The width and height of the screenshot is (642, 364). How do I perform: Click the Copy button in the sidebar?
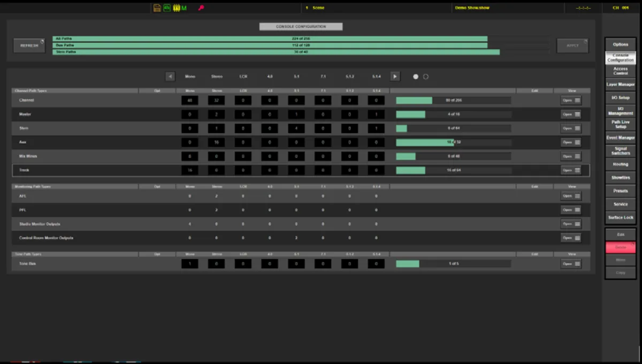pyautogui.click(x=621, y=273)
